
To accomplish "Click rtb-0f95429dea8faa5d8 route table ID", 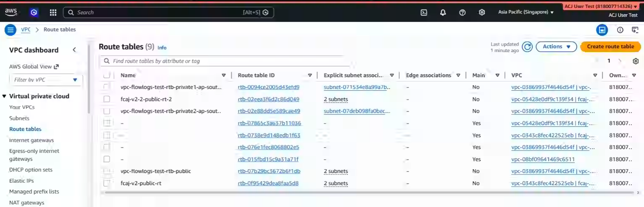I will [x=268, y=183].
